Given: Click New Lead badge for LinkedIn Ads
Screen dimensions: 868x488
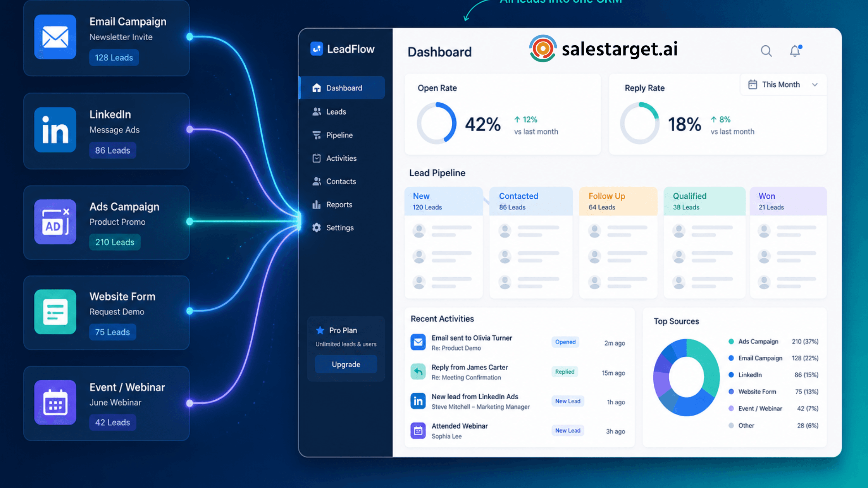Looking at the screenshot, I should [568, 401].
